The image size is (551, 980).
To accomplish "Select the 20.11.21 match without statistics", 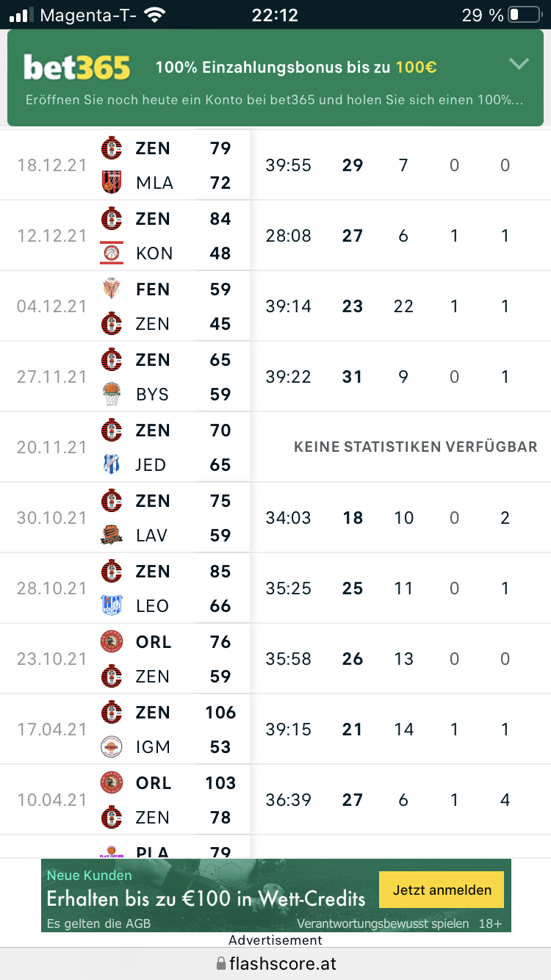I will coord(275,447).
